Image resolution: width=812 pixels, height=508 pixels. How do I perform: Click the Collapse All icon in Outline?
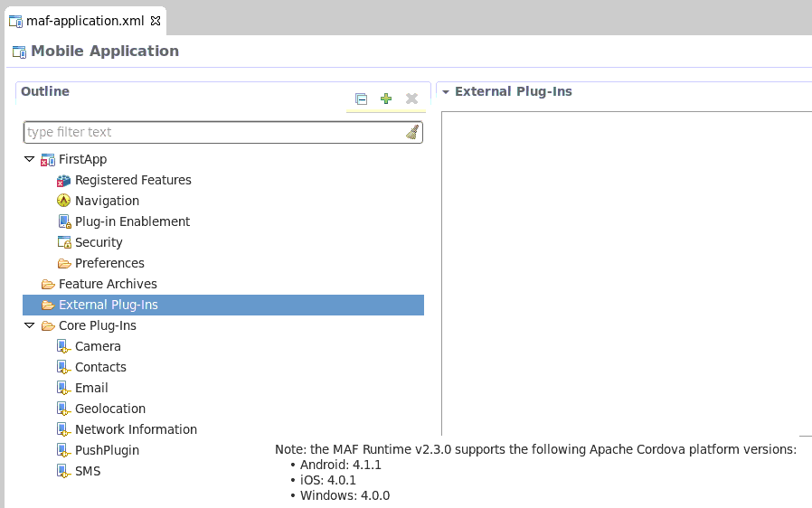click(x=362, y=99)
